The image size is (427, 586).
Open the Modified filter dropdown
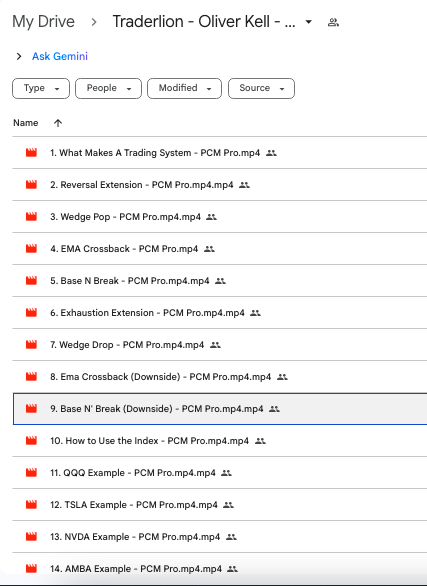(185, 88)
